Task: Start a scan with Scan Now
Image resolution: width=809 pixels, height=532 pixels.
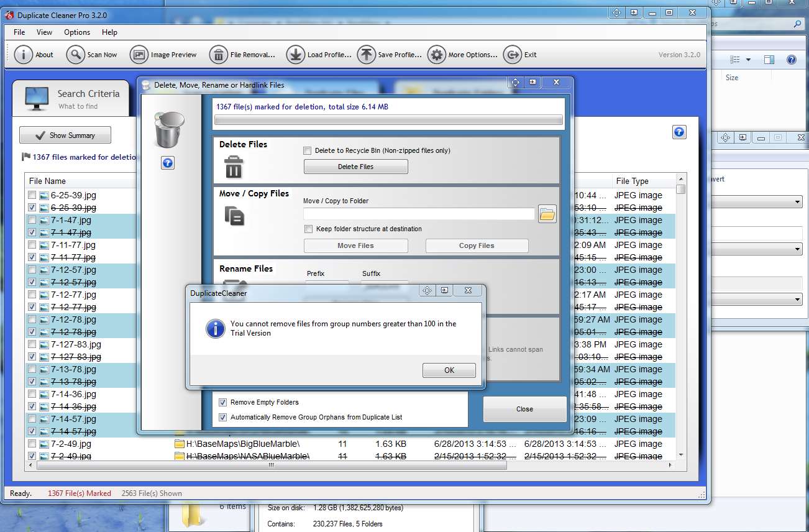Action: click(x=75, y=55)
